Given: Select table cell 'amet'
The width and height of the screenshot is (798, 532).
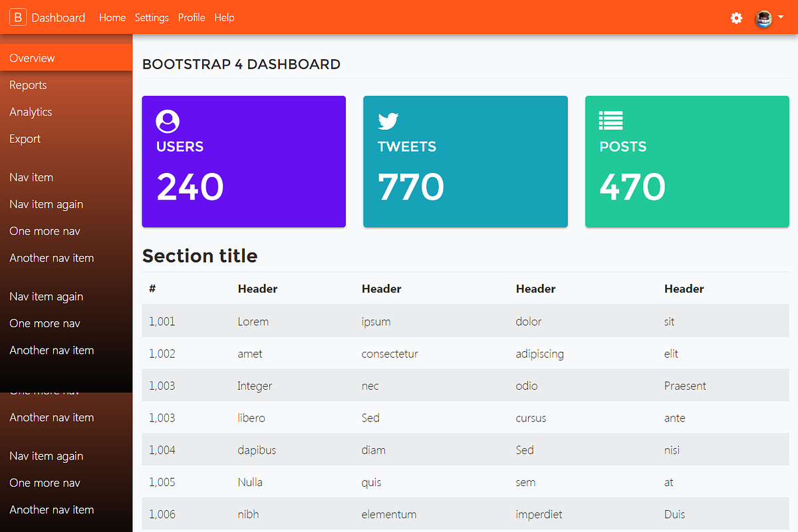Looking at the screenshot, I should click(x=250, y=354).
